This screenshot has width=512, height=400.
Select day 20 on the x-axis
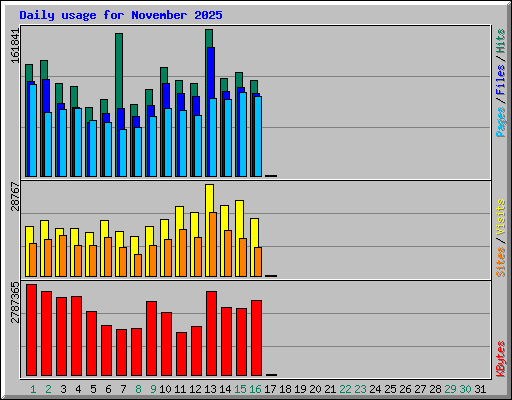[x=315, y=389]
